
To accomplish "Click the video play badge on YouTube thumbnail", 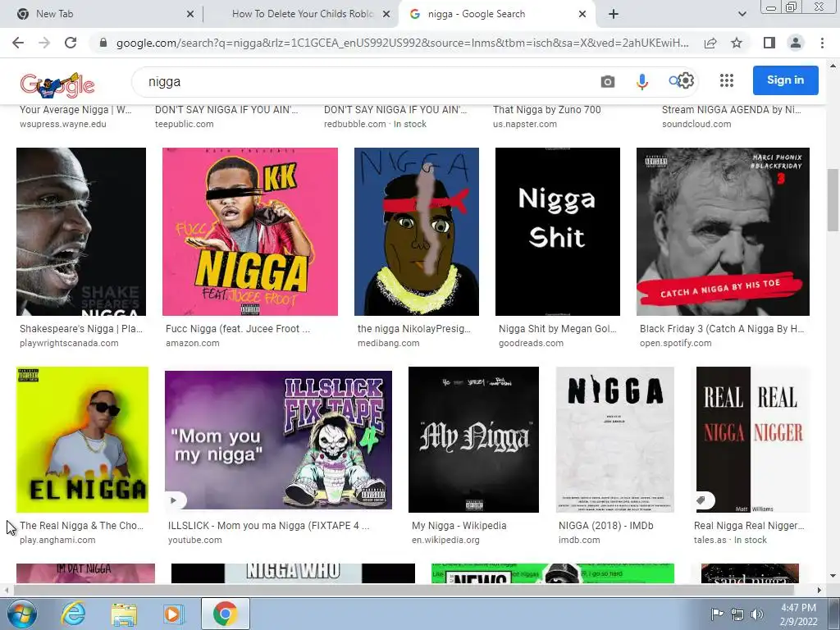I will click(x=174, y=500).
